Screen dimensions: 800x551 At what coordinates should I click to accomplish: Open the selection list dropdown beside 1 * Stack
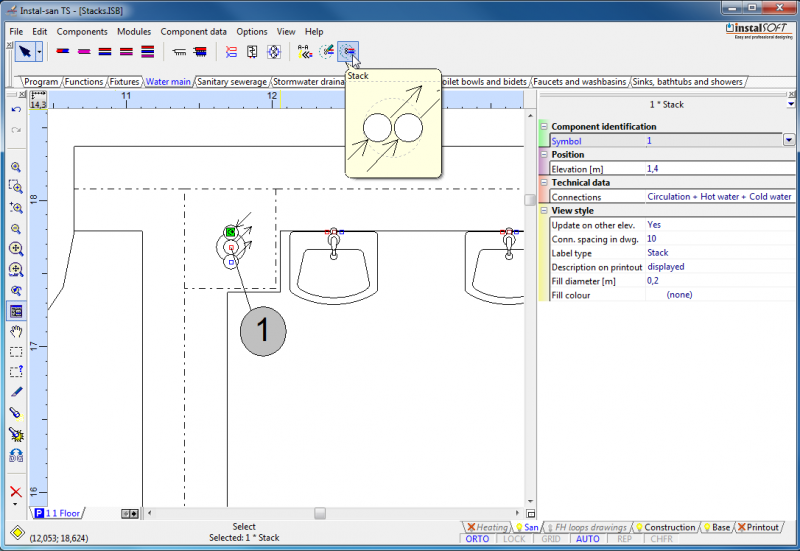[791, 104]
